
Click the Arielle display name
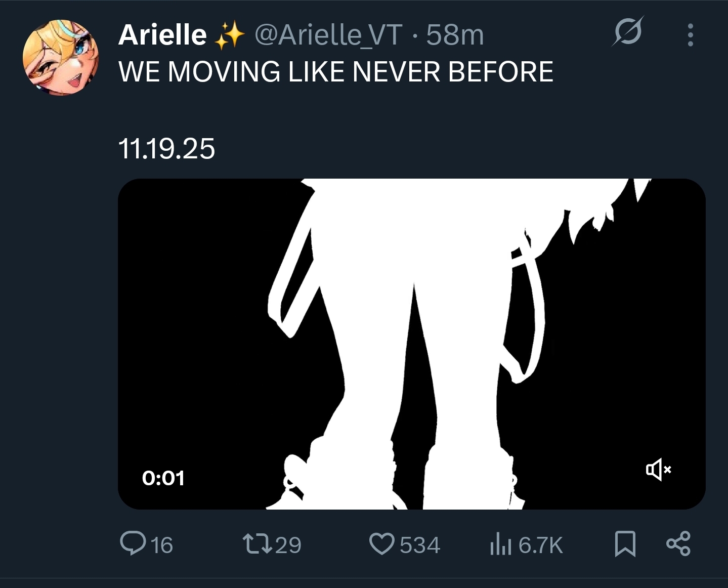162,35
